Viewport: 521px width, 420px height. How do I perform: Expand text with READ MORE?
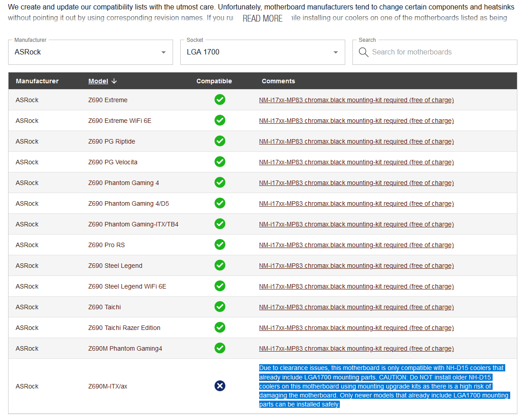click(x=262, y=18)
